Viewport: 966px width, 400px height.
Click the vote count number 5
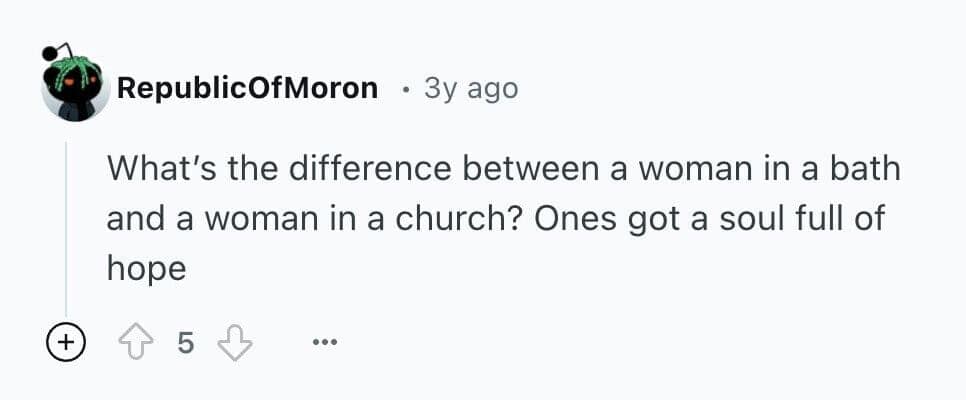pos(185,343)
